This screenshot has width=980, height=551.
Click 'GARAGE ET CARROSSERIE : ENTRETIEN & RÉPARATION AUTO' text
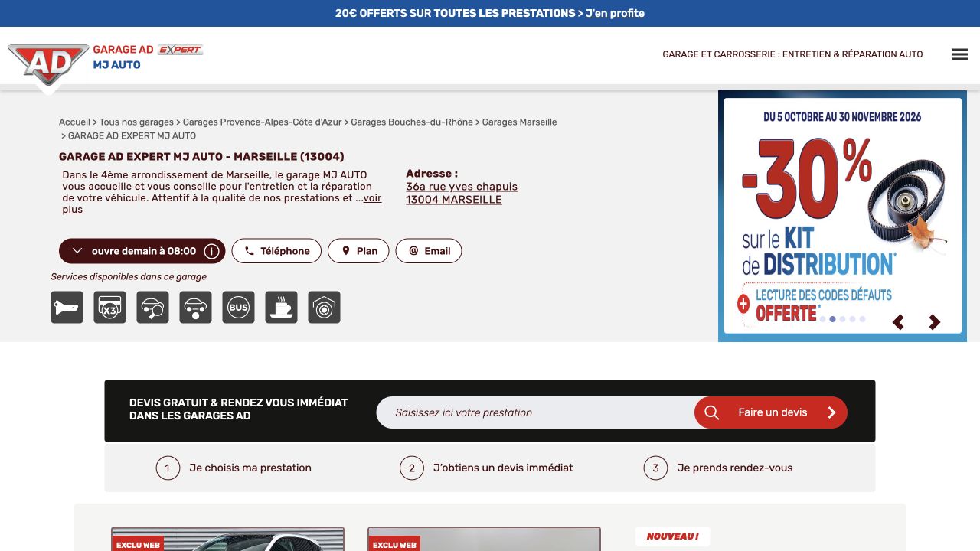pyautogui.click(x=792, y=54)
